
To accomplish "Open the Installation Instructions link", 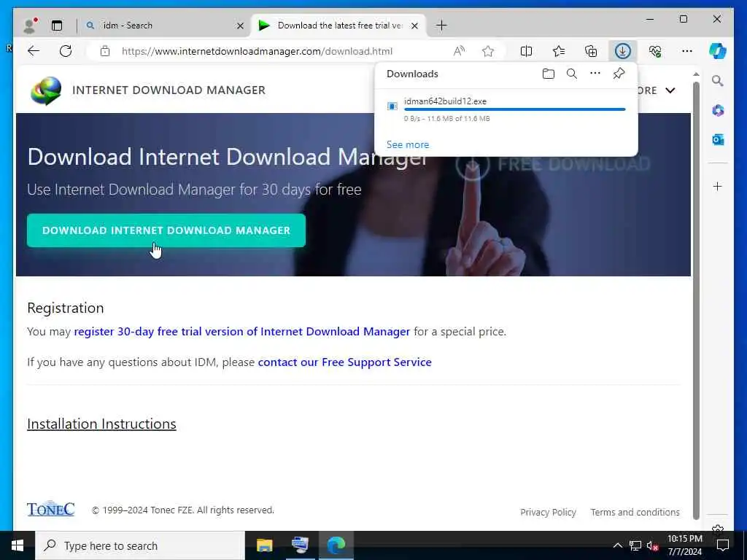I will click(101, 424).
